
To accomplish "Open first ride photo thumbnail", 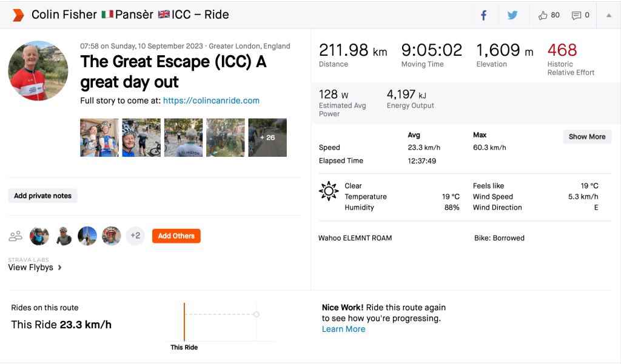I will 99,137.
